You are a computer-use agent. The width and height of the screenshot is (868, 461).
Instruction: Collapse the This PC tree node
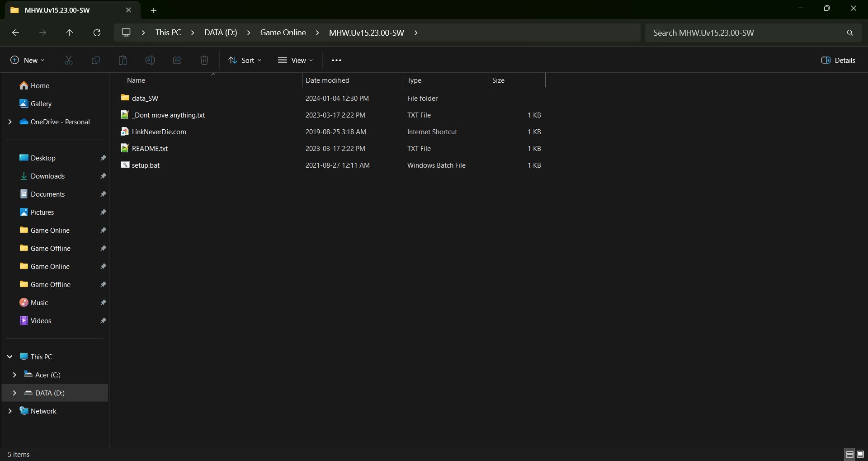pyautogui.click(x=10, y=357)
